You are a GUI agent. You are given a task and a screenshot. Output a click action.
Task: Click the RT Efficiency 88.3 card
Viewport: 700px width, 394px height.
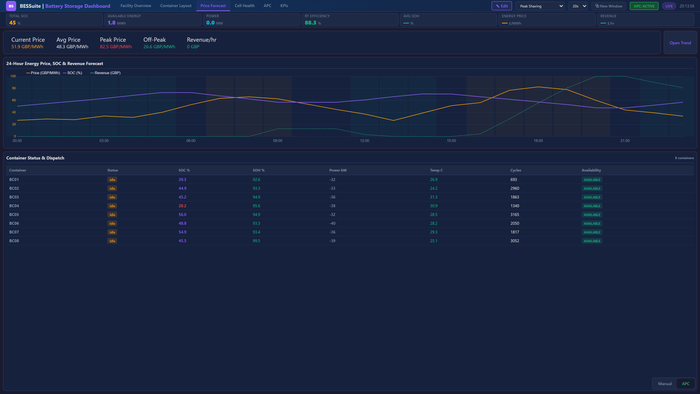point(350,20)
